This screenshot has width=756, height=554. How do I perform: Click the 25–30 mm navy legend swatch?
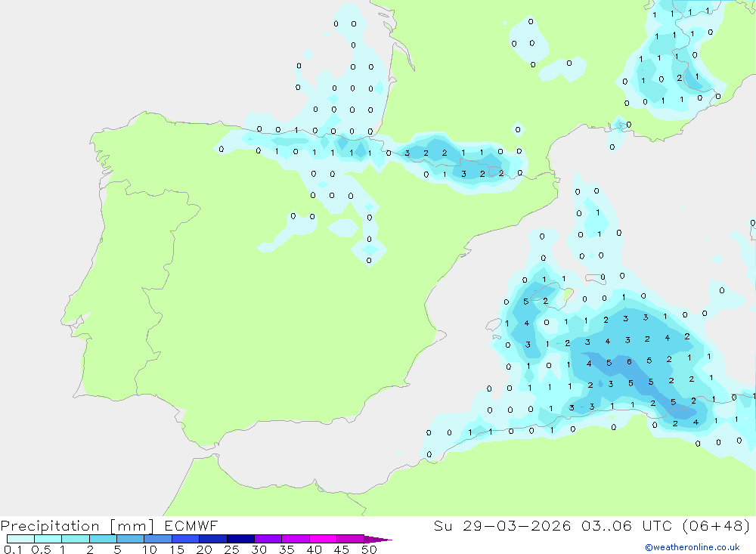[240, 539]
